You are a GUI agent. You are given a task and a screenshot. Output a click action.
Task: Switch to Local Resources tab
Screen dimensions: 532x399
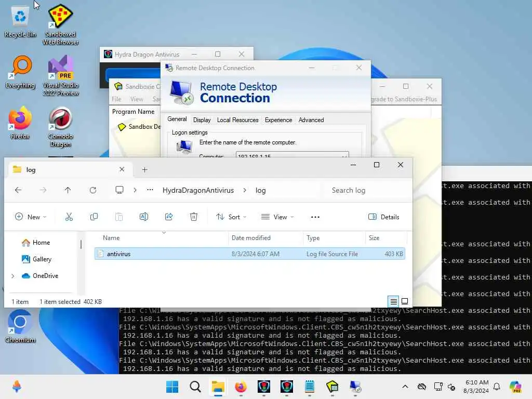point(238,120)
